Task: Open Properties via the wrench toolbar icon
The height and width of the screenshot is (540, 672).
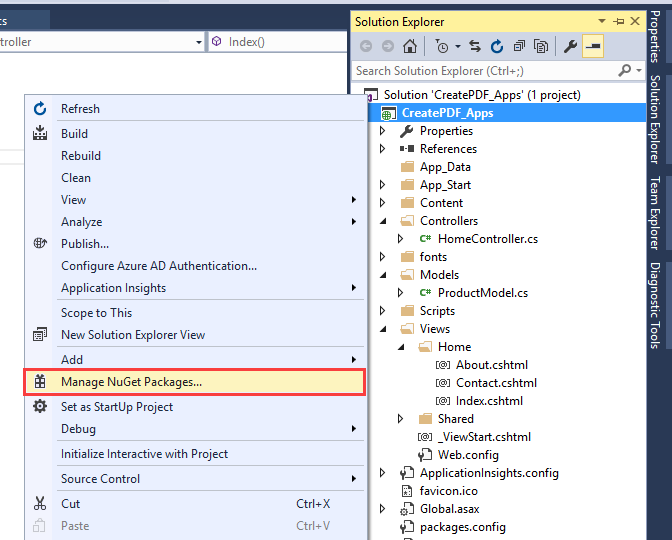Action: (571, 46)
